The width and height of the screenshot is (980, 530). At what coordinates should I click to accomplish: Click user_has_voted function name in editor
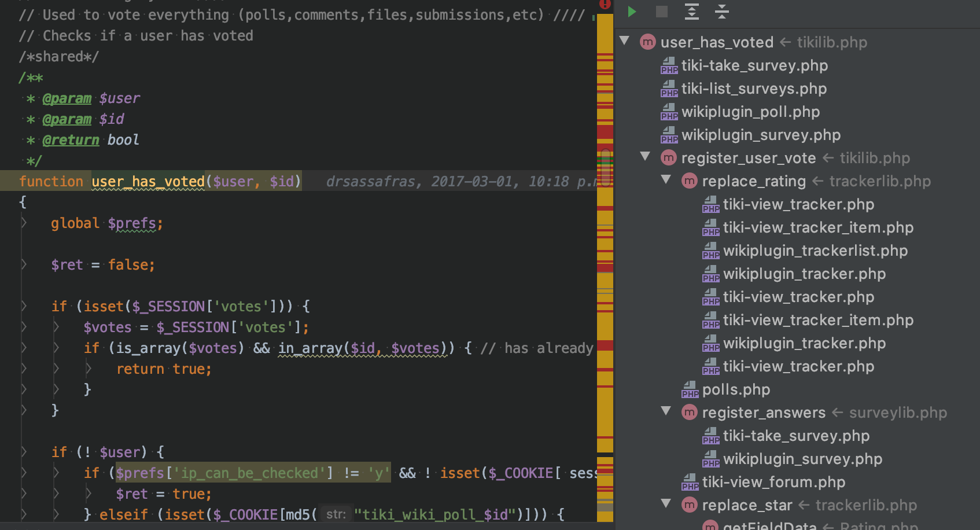[x=148, y=182]
